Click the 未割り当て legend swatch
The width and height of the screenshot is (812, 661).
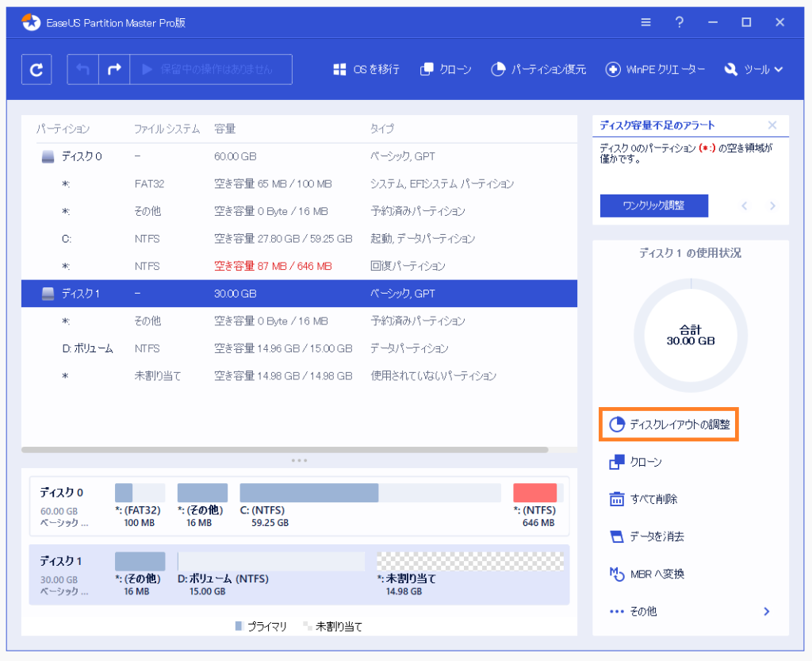(x=307, y=626)
